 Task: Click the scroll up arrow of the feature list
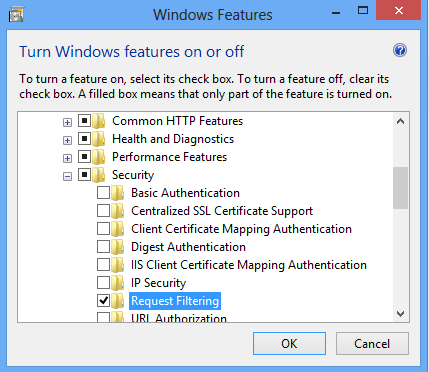400,121
